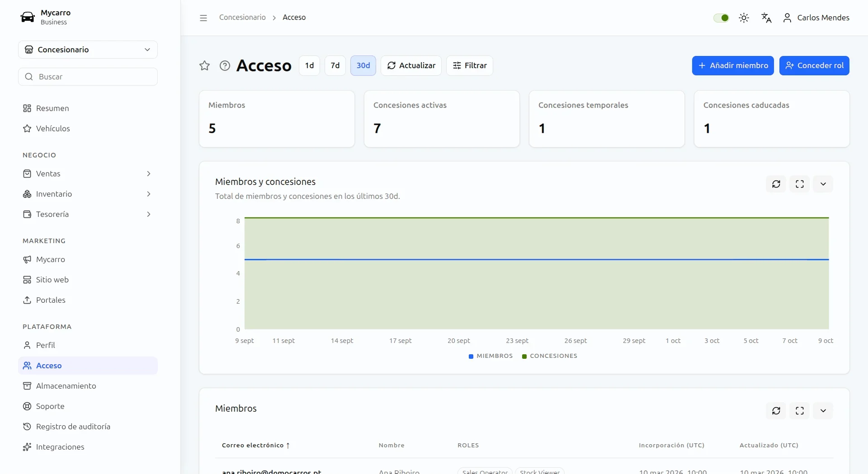Focus the Buscar search field
Image resolution: width=868 pixels, height=474 pixels.
(x=88, y=77)
